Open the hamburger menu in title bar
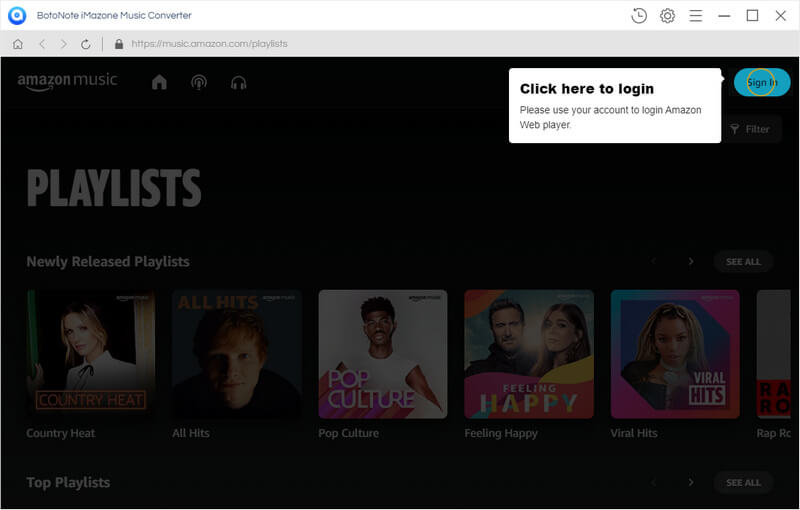This screenshot has width=800, height=510. coord(695,16)
